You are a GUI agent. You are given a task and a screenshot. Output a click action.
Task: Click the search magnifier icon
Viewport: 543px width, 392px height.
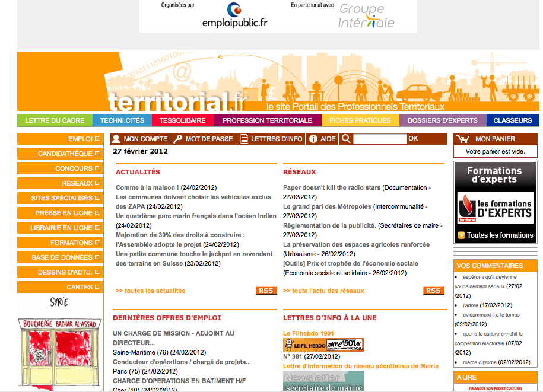click(x=345, y=139)
